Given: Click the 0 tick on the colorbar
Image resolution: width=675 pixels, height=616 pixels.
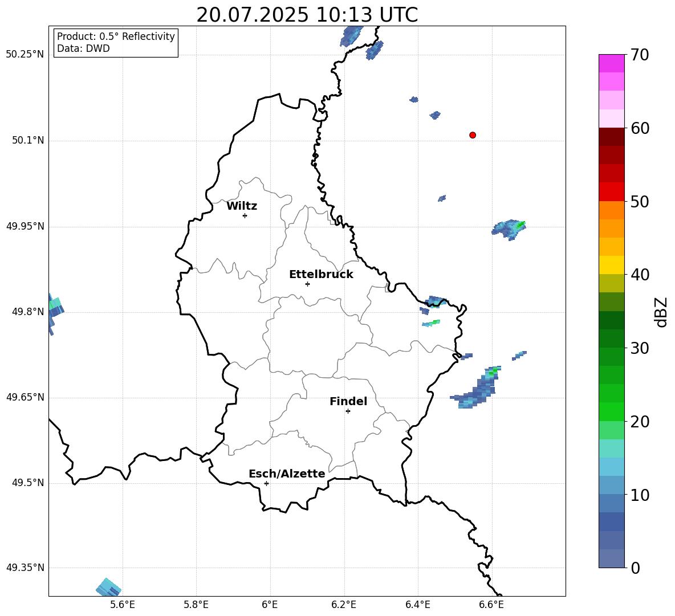Looking at the screenshot, I should [x=635, y=568].
